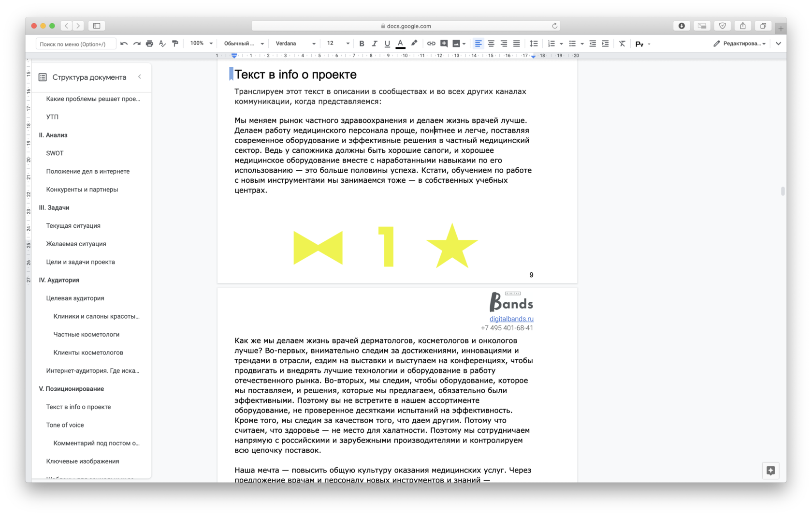Open highlight color marker

point(414,44)
